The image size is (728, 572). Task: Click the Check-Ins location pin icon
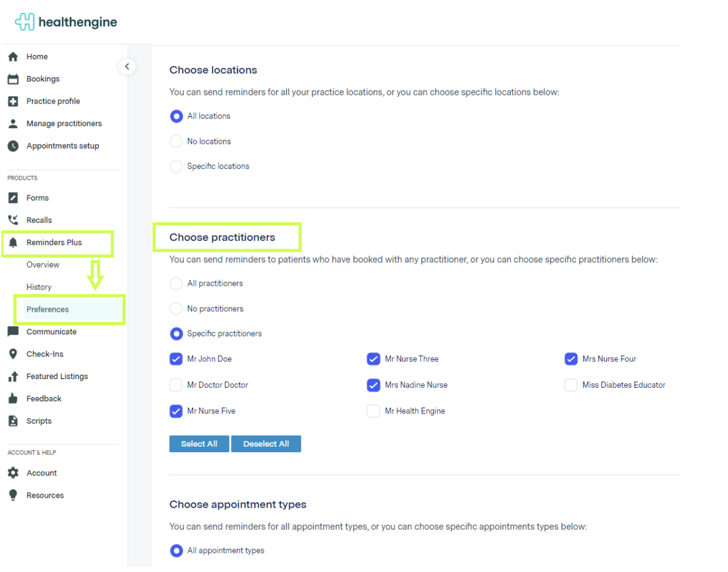coord(13,354)
